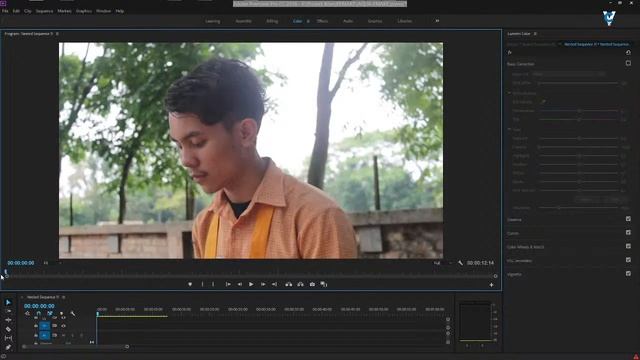Click the timeline horizontal zoom scrollbar
This screenshot has width=640, height=360.
pyautogui.click(x=76, y=347)
